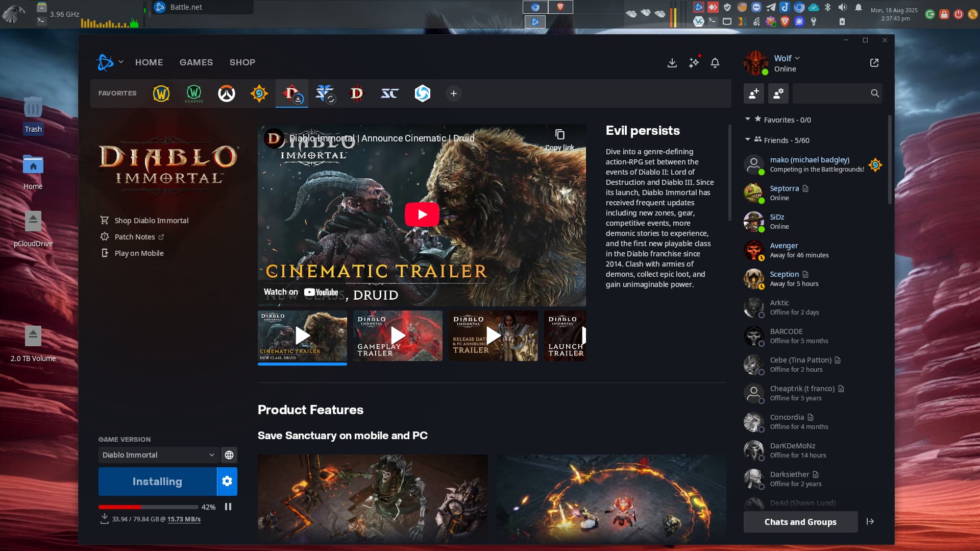Pop out the social panel icon
980x551 pixels.
[874, 62]
